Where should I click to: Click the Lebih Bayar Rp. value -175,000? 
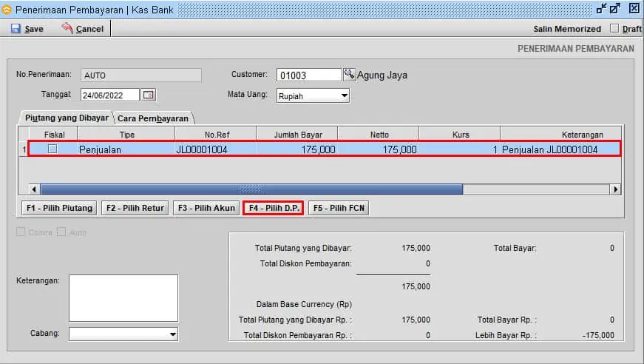pyautogui.click(x=598, y=335)
